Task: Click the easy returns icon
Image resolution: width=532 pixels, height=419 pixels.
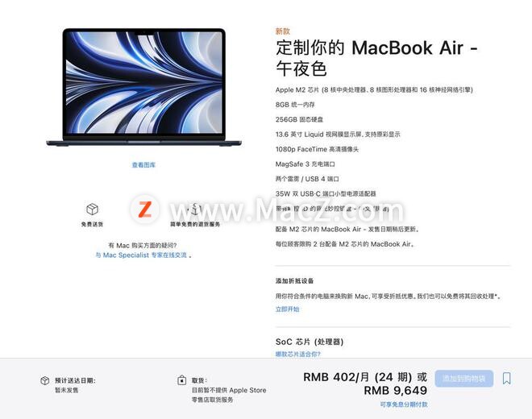Action: coord(195,209)
